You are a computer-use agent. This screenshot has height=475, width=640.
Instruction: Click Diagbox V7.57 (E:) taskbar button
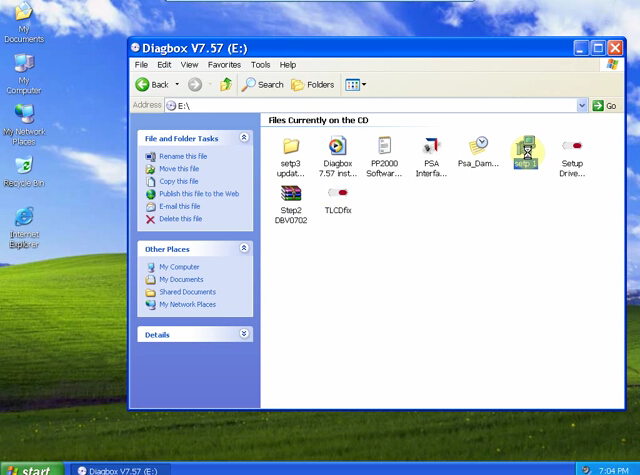pos(120,470)
